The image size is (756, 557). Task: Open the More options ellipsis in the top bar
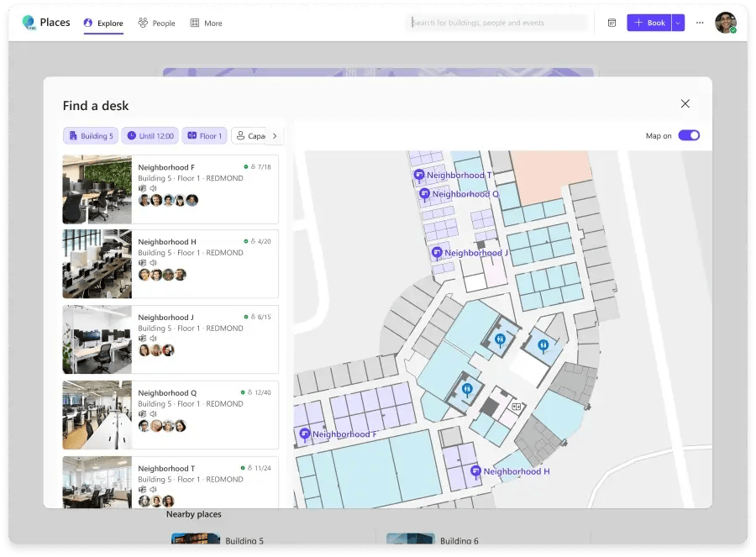(699, 23)
